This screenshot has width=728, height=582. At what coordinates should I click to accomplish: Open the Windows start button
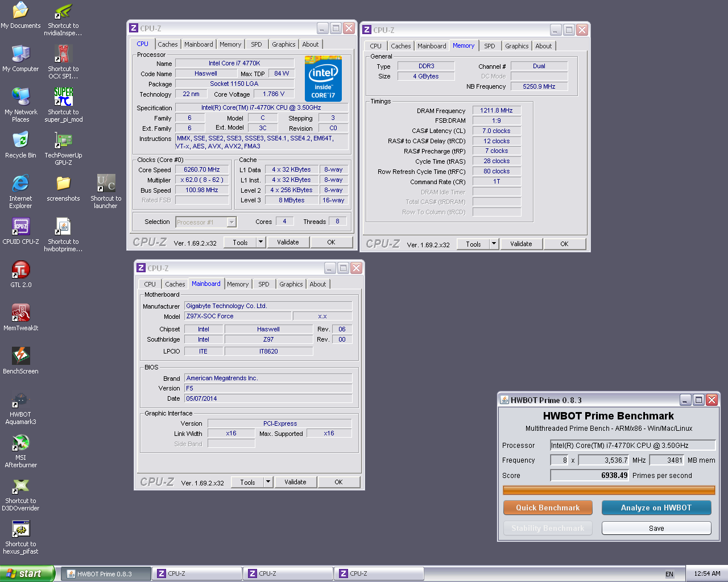27,573
